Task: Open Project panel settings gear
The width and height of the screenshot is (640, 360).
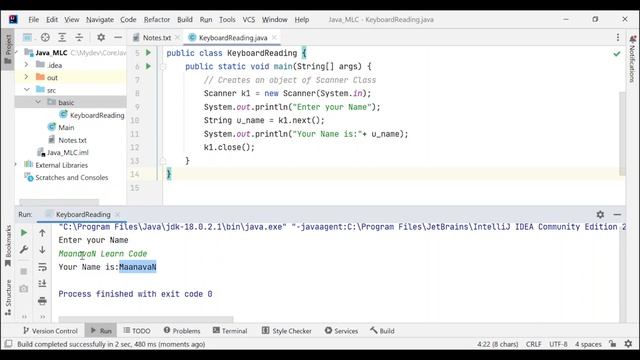Action: 101,38
